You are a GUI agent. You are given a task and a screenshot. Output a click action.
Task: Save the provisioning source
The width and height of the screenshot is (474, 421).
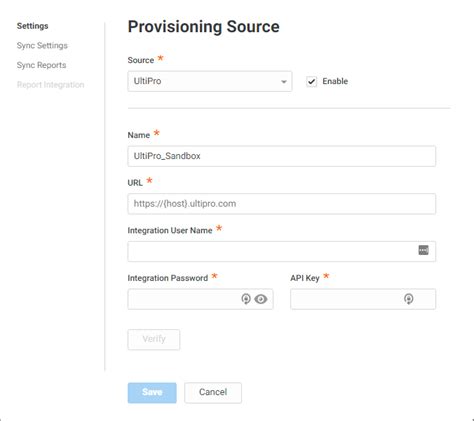[x=152, y=393]
